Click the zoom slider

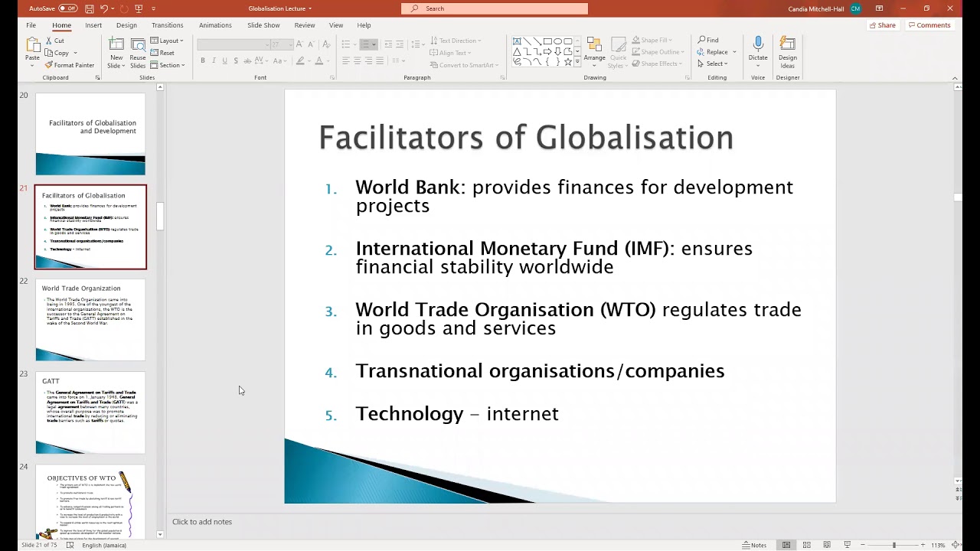click(893, 545)
